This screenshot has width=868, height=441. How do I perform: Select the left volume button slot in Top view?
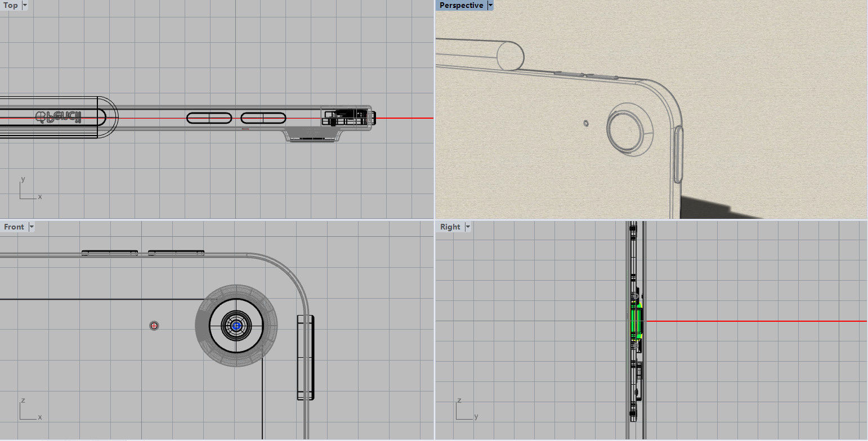[209, 118]
